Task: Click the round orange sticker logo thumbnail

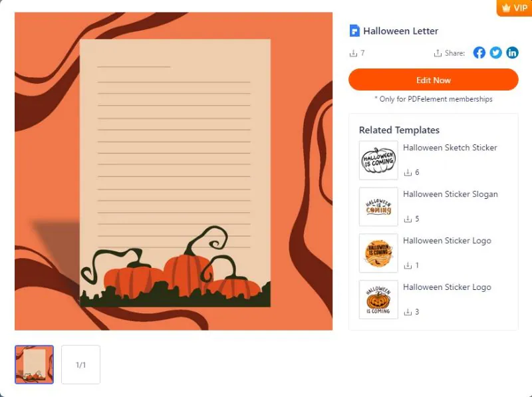Action: (x=378, y=253)
